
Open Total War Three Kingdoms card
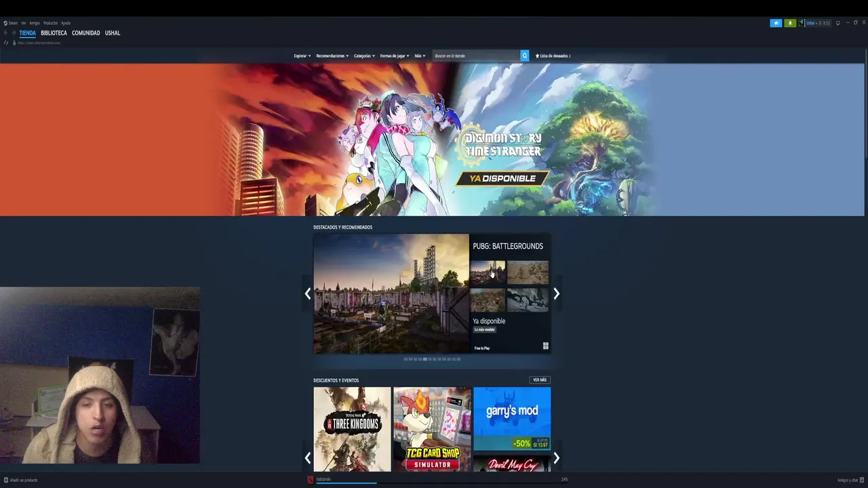[x=352, y=429]
